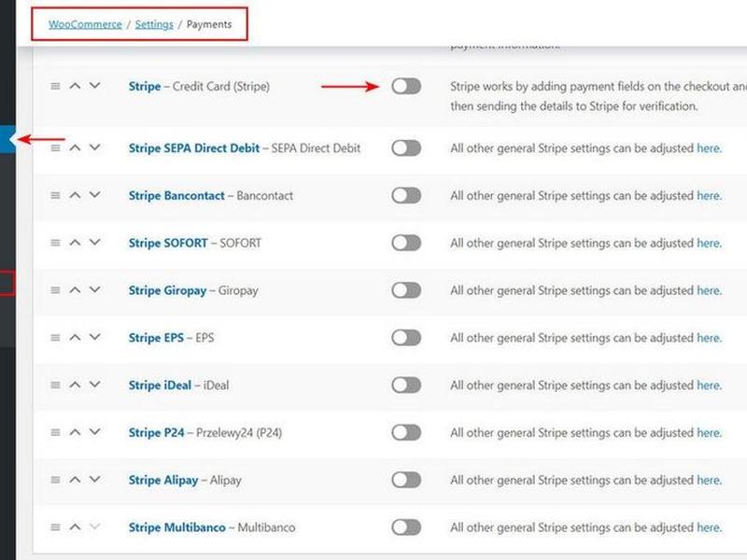The image size is (747, 560).
Task: Open Stripe iDeal gateway settings
Action: coord(160,385)
